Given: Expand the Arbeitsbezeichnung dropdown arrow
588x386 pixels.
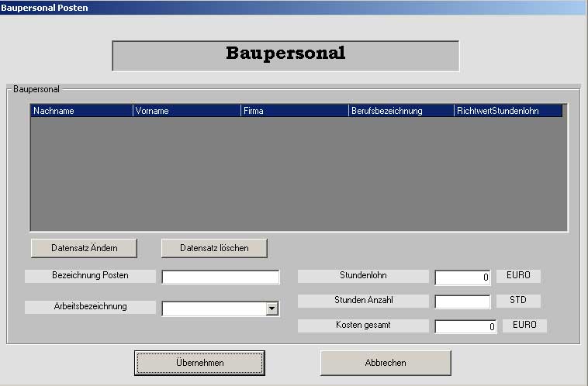Looking at the screenshot, I should point(272,308).
